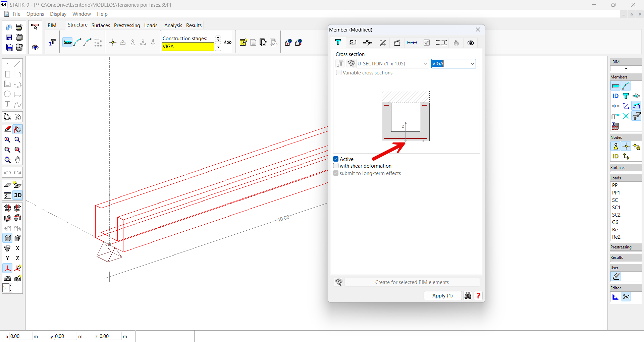The image size is (644, 342).
Task: Click Create for selected BIM elements
Action: point(412,282)
